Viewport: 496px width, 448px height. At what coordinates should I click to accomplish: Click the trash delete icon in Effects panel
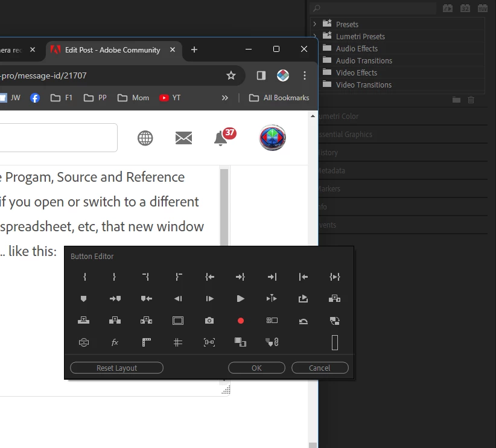pyautogui.click(x=471, y=100)
